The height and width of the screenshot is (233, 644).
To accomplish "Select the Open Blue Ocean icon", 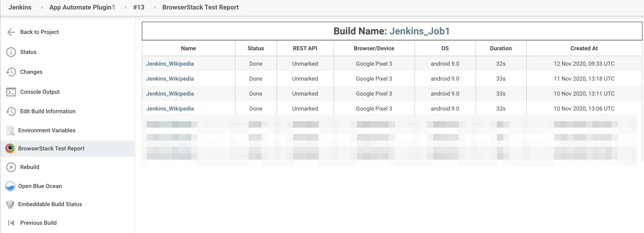I will click(x=10, y=186).
